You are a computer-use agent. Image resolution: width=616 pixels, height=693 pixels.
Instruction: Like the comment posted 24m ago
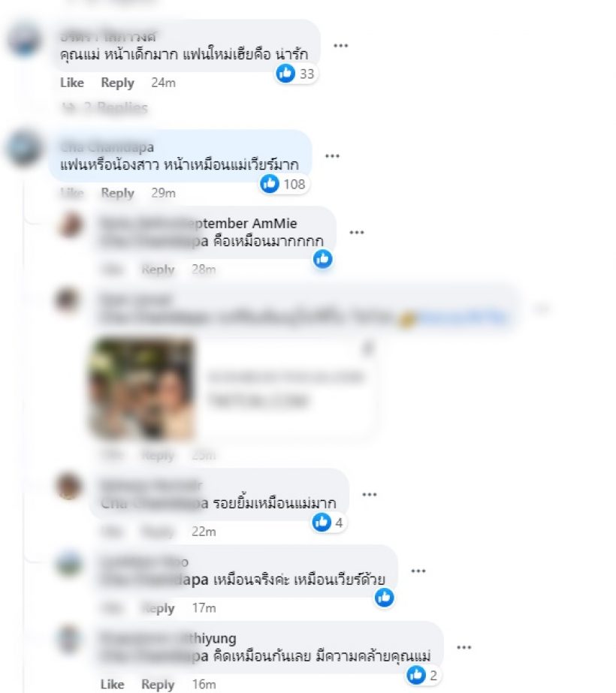pos(72,83)
